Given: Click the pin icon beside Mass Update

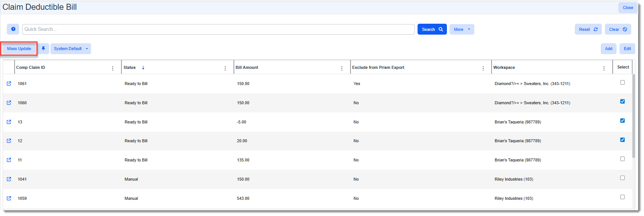Looking at the screenshot, I should [x=43, y=49].
